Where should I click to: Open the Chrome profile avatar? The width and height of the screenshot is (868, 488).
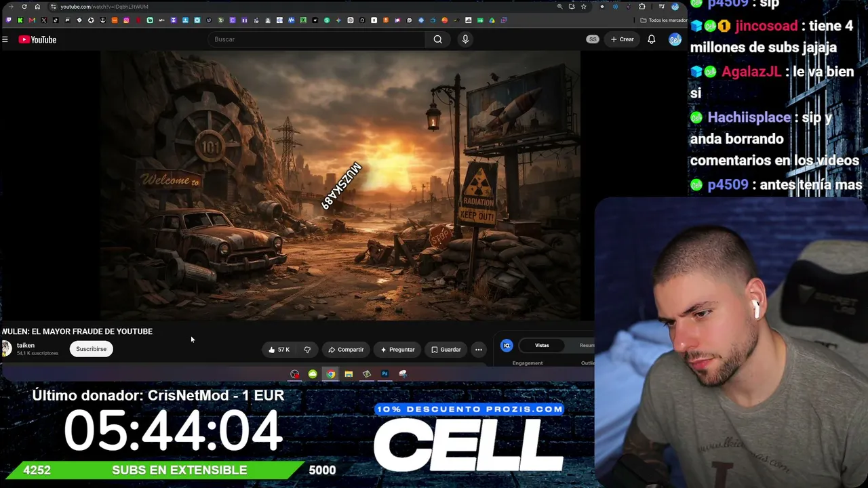(x=675, y=7)
